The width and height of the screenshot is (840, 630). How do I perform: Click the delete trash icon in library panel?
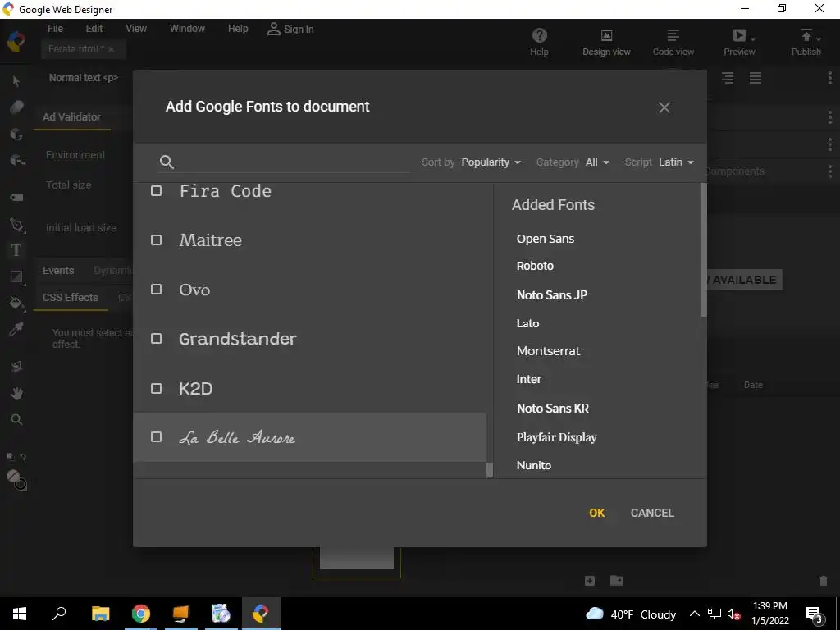coord(823,581)
